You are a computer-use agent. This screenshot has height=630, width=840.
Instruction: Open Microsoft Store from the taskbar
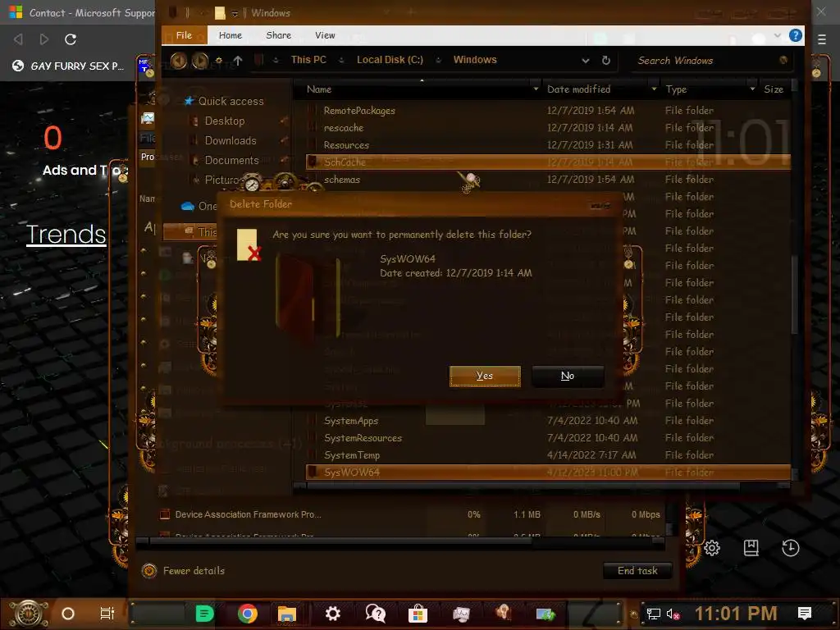tap(418, 614)
